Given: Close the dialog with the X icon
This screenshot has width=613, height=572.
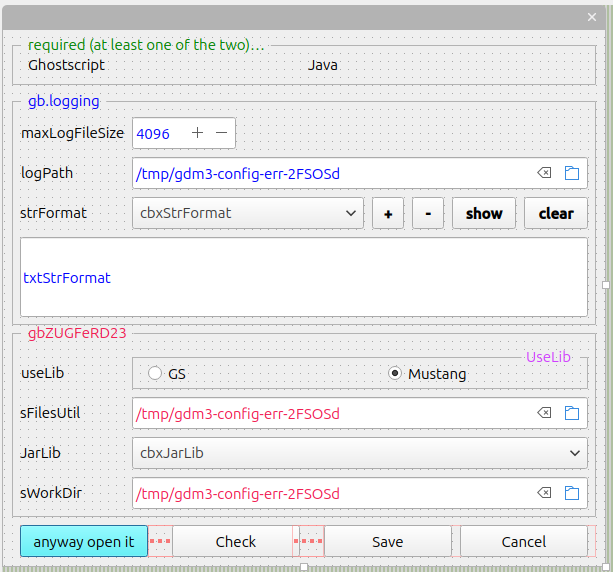Looking at the screenshot, I should (x=591, y=16).
